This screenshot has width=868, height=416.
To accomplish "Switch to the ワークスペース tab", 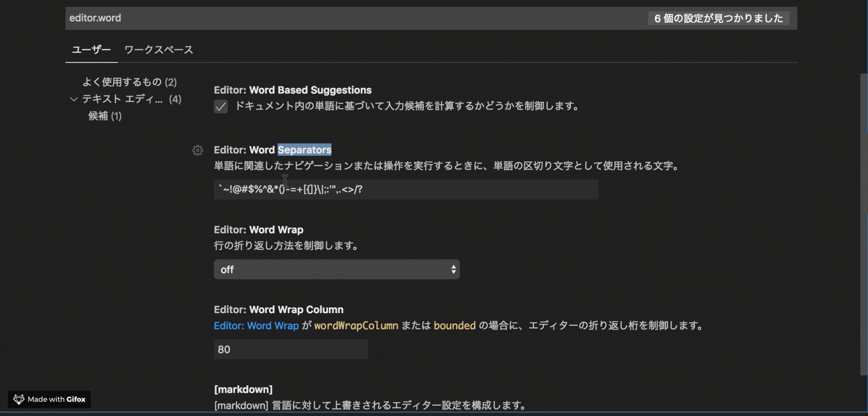I will click(x=159, y=50).
